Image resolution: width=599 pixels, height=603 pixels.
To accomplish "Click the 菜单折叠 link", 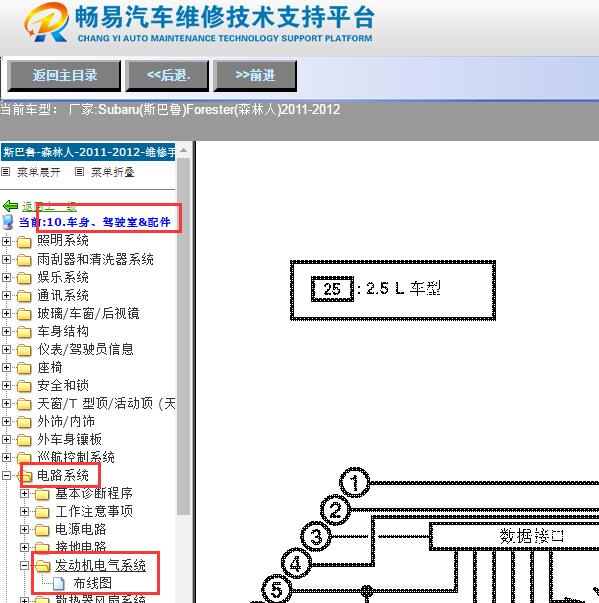I will (113, 172).
